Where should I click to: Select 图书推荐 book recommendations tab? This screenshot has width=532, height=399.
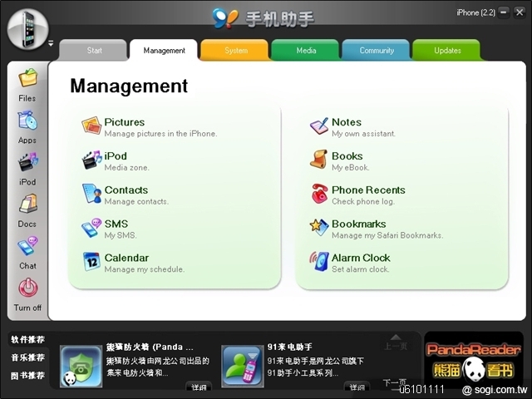point(27,376)
